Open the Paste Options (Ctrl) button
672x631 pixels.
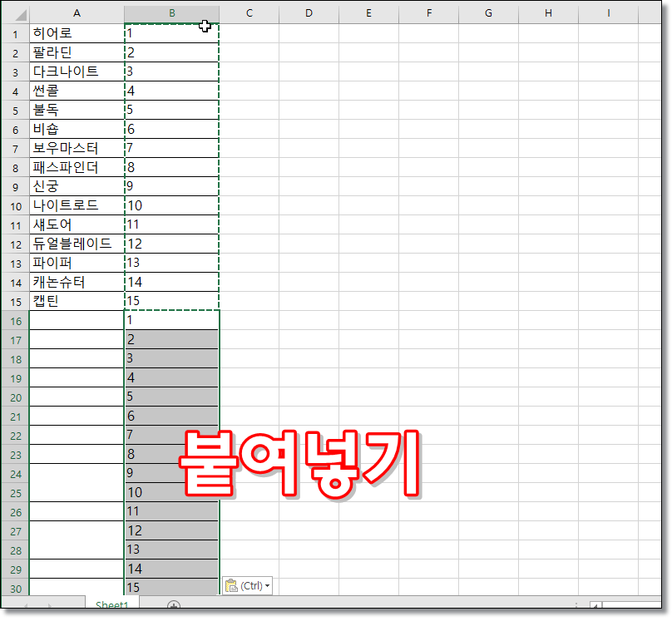coord(247,585)
